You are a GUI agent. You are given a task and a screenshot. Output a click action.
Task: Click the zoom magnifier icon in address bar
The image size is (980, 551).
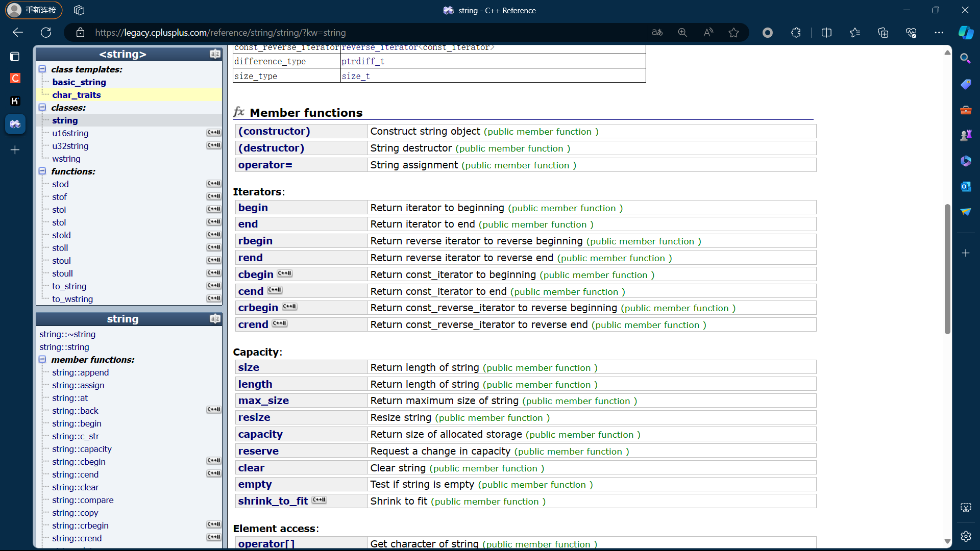(x=682, y=33)
